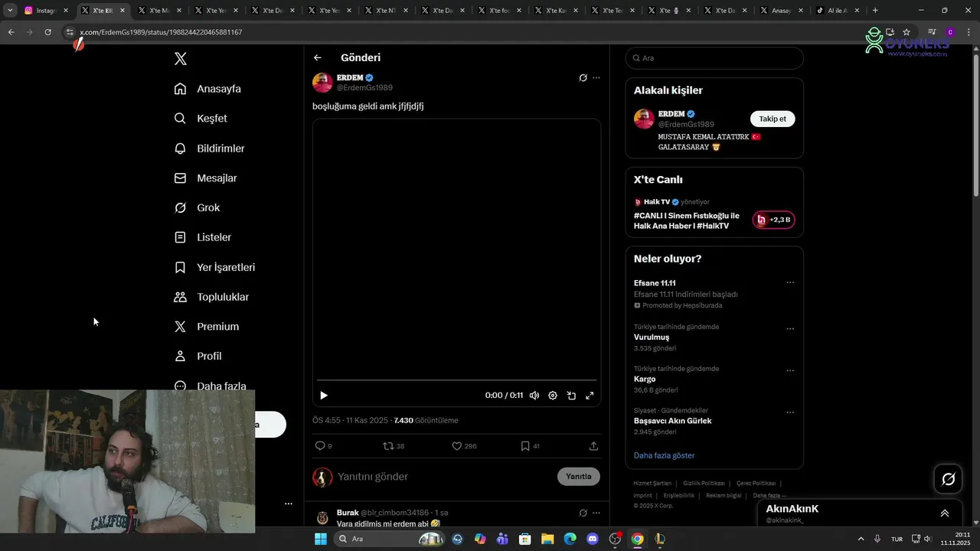980x551 pixels.
Task: Open Keşfet explore page
Action: tap(201, 119)
